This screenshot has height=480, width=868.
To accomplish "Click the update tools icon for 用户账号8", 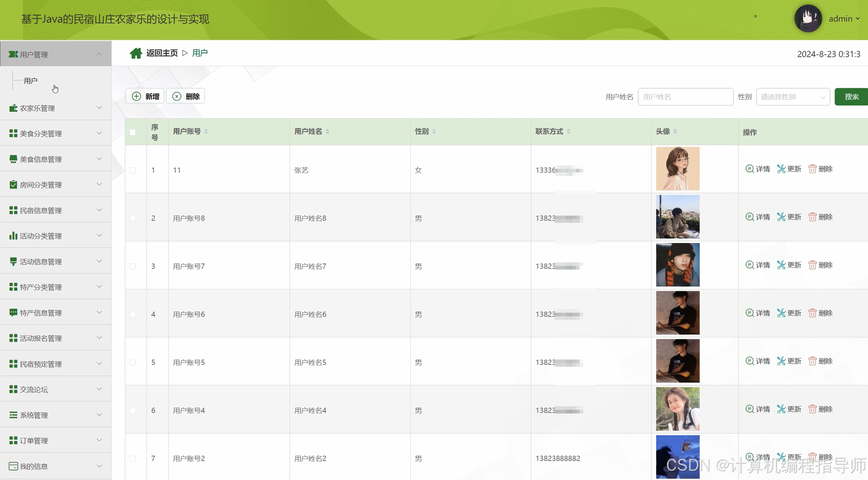I will click(x=781, y=217).
